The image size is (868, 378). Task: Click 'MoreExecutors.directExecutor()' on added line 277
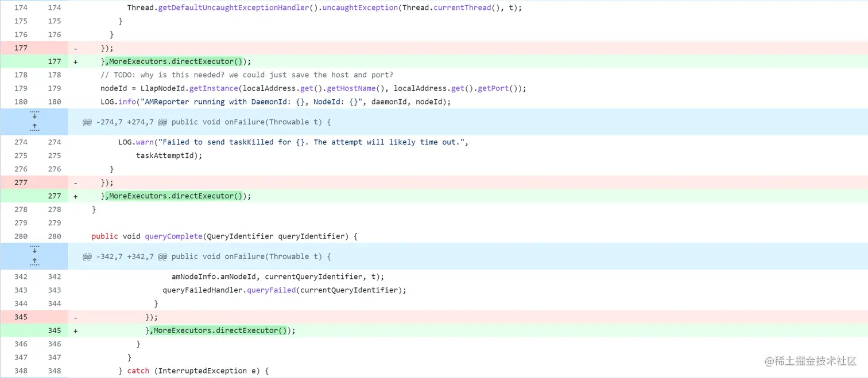176,196
